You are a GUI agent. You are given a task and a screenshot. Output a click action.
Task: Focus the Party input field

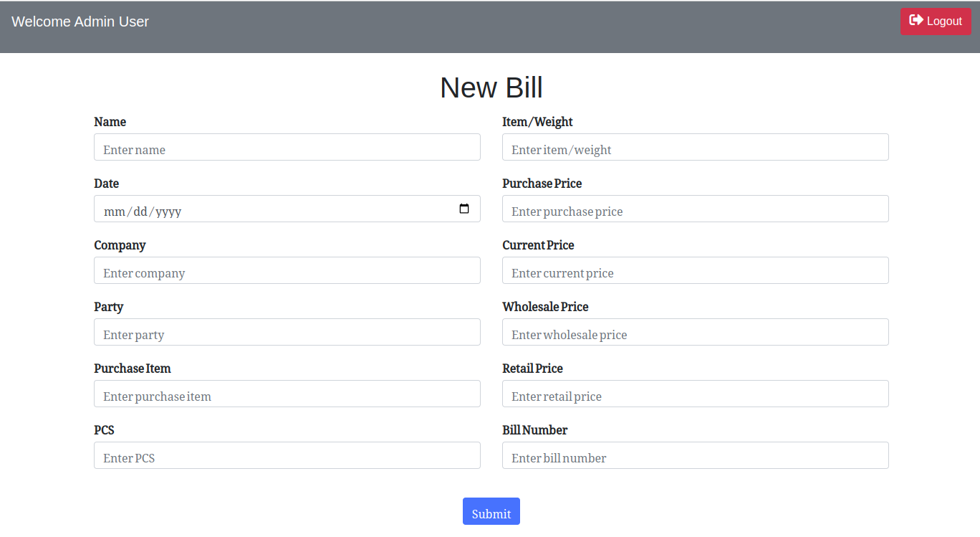point(287,333)
